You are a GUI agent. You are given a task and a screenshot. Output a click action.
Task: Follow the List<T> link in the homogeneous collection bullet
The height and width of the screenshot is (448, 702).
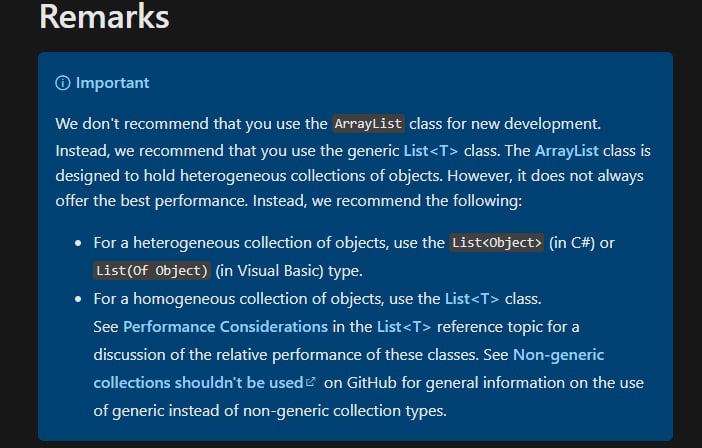[472, 299]
